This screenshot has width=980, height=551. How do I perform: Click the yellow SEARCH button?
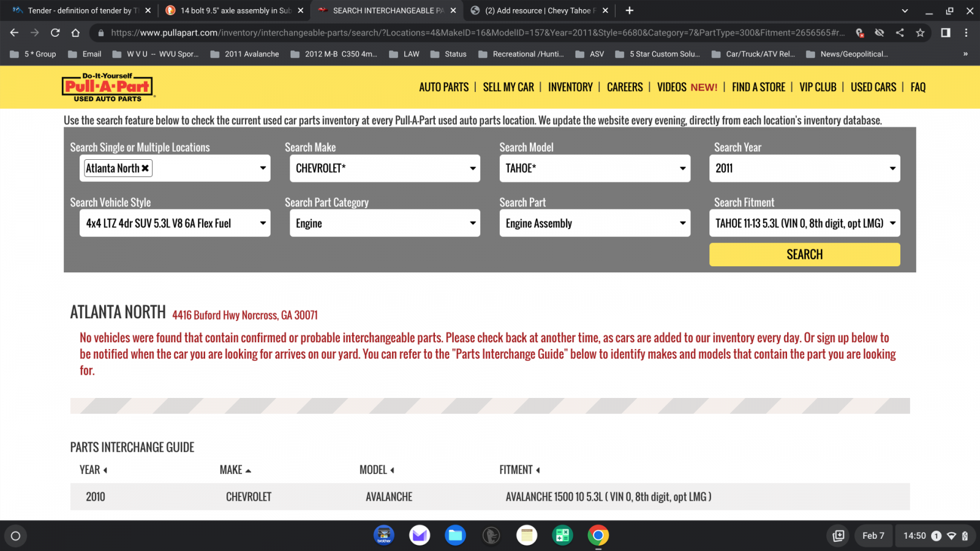coord(805,255)
